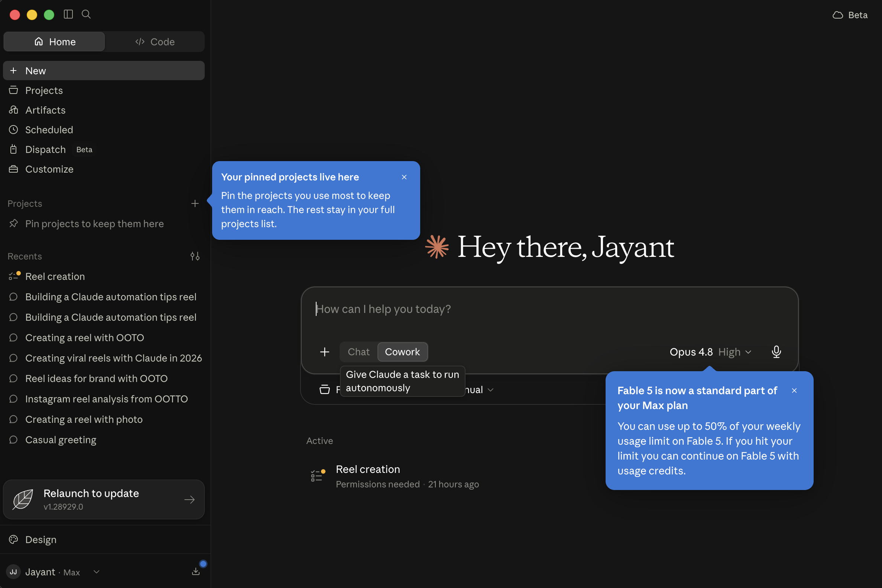Image resolution: width=882 pixels, height=588 pixels.
Task: Click the folder icon below the prompt box
Action: point(325,390)
